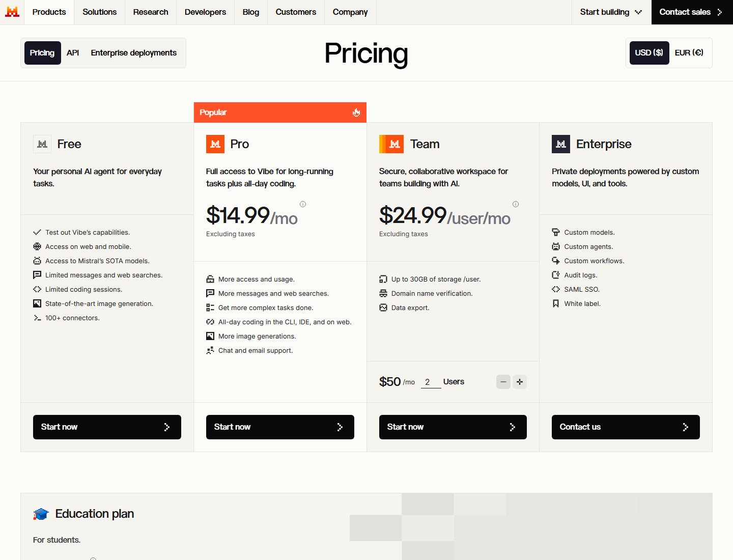This screenshot has height=560, width=733.
Task: Click the flame icon in Popular banner
Action: 356,113
